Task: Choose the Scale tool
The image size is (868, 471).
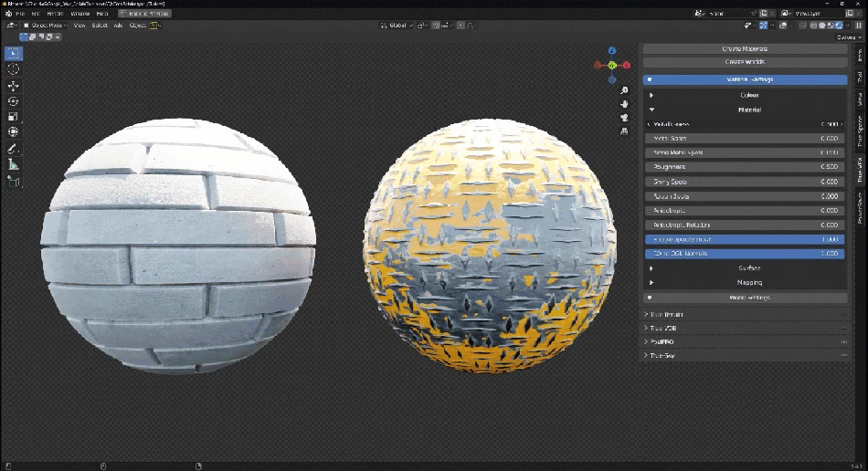Action: (x=14, y=117)
